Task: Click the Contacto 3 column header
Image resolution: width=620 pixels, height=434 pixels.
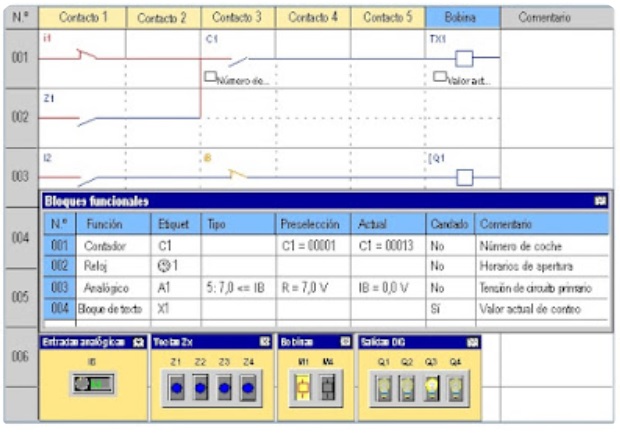Action: click(238, 17)
